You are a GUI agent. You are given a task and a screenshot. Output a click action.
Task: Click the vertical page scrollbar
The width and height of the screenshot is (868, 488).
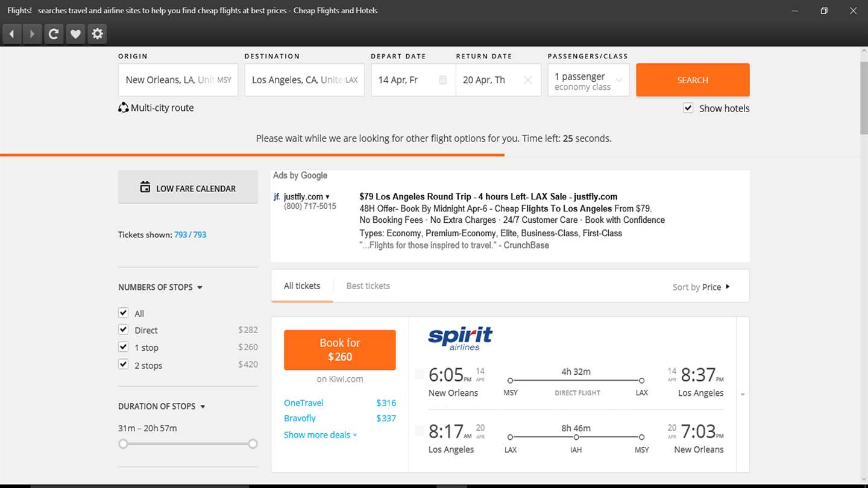(864, 98)
